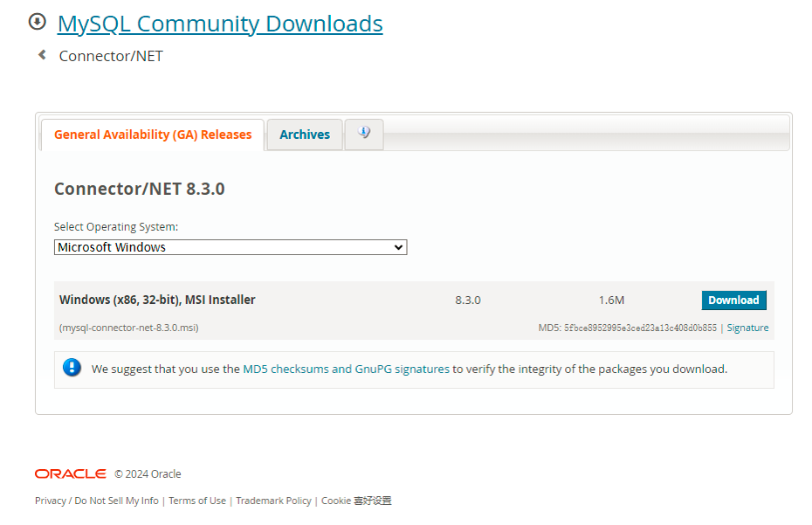812x525 pixels.
Task: Click the download circle icon beside page title
Action: tap(38, 23)
